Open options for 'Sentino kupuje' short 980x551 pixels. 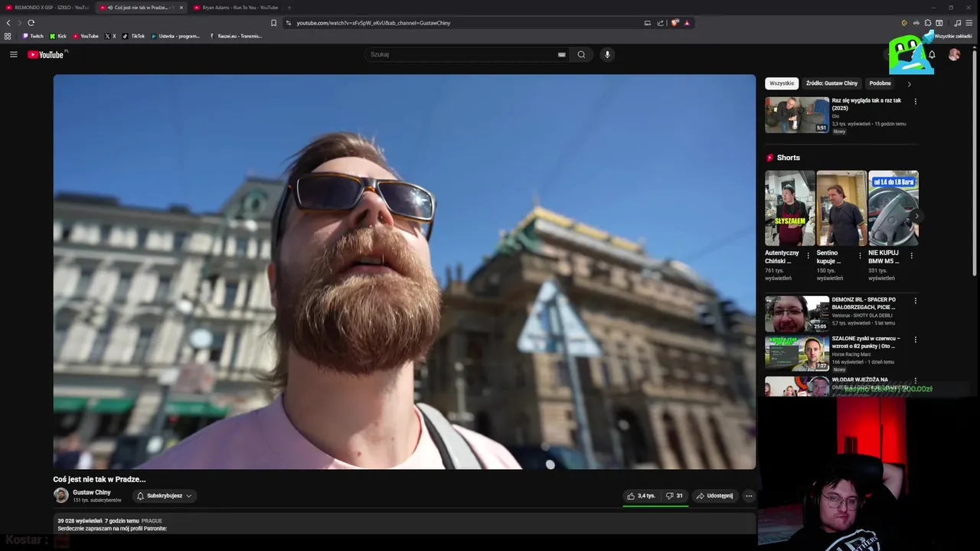(859, 256)
